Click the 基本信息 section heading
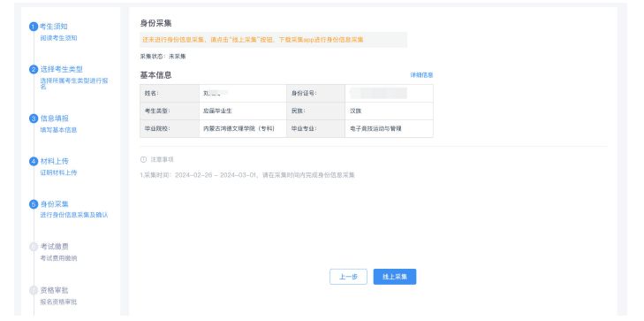The height and width of the screenshot is (321, 644). coord(155,75)
